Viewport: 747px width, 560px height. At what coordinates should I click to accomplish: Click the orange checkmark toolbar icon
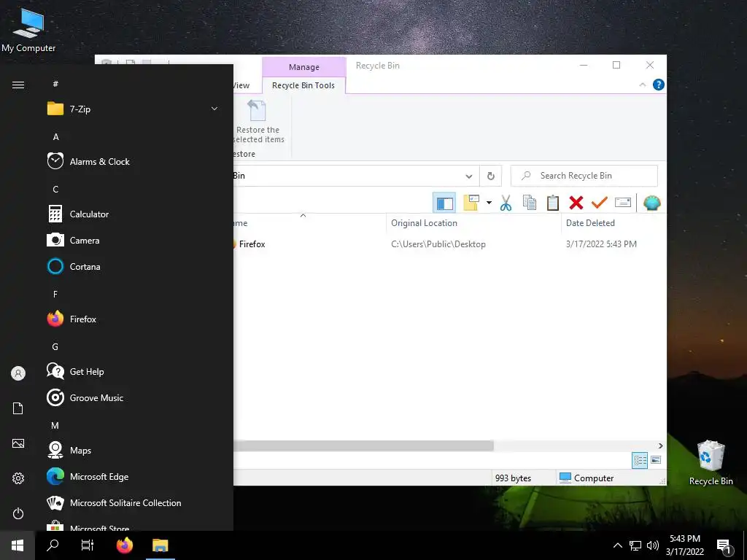pyautogui.click(x=600, y=203)
